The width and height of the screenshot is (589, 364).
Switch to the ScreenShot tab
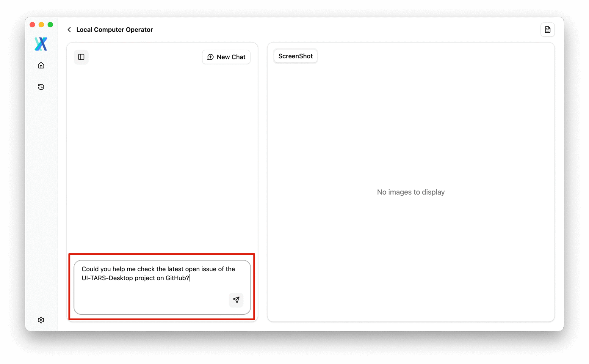(x=295, y=56)
